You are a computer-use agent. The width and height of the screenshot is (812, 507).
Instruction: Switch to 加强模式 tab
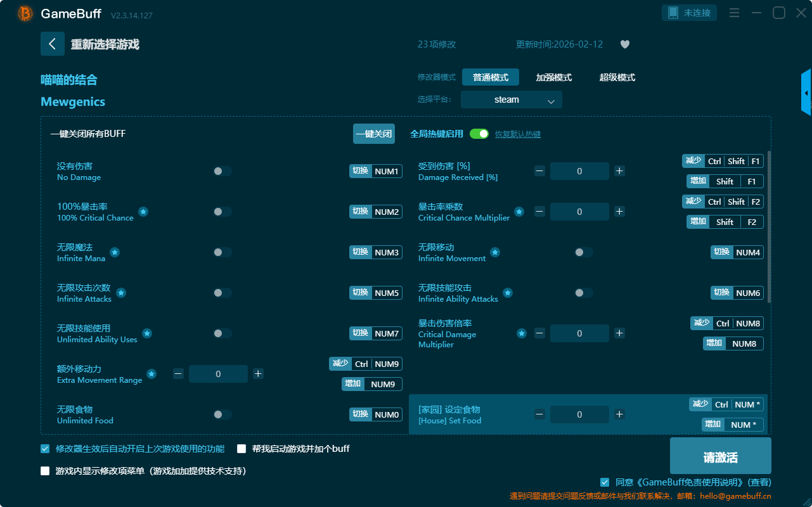click(553, 77)
